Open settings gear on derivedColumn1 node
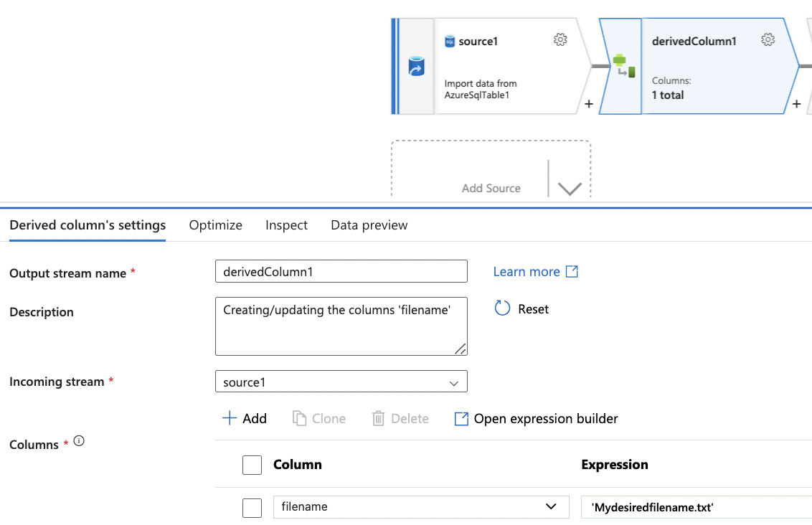The height and width of the screenshot is (525, 812). click(x=768, y=39)
